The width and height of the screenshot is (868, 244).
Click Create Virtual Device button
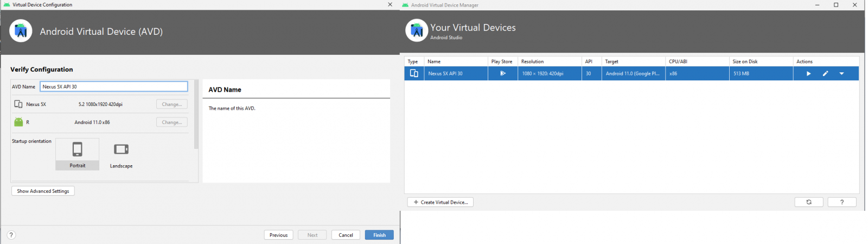point(441,202)
